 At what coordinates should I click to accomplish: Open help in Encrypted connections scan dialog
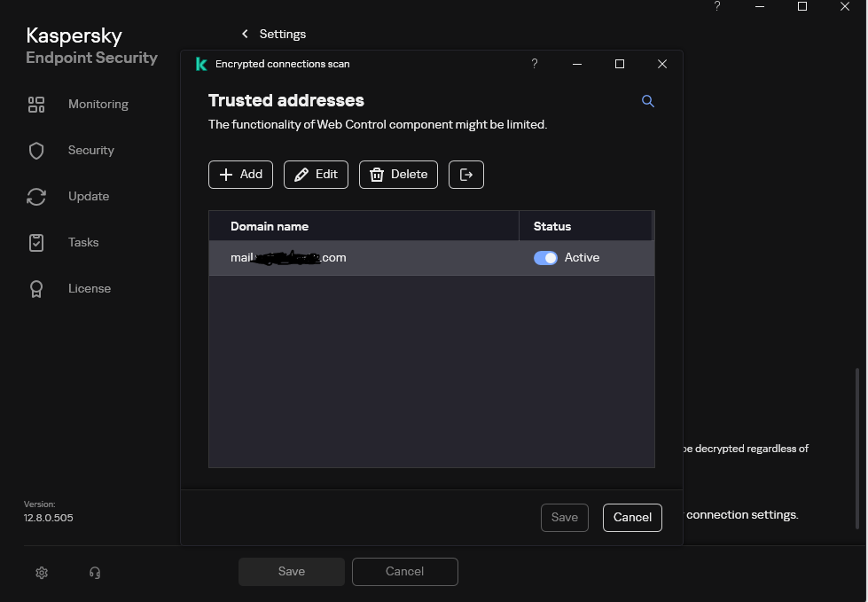pyautogui.click(x=535, y=64)
